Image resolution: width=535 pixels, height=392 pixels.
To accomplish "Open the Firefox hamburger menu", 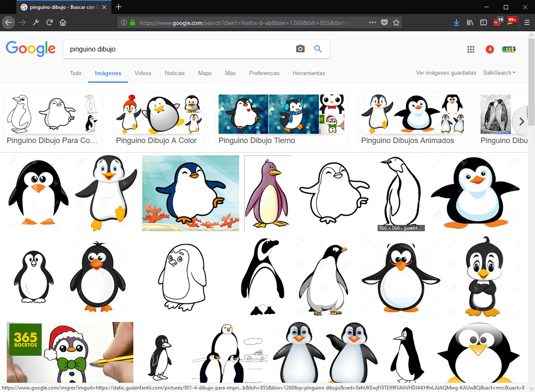I will (x=527, y=22).
